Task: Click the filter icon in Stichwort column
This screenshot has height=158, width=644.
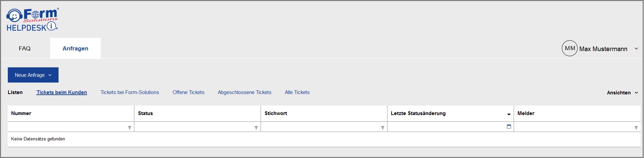Action: [383, 128]
